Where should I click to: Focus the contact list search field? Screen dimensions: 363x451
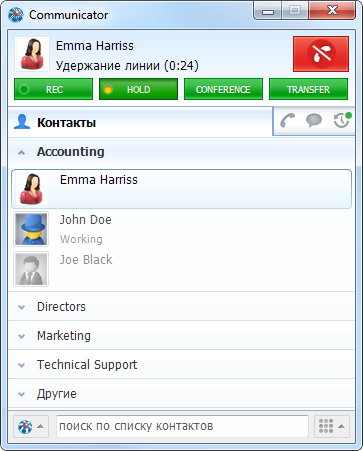pyautogui.click(x=182, y=426)
